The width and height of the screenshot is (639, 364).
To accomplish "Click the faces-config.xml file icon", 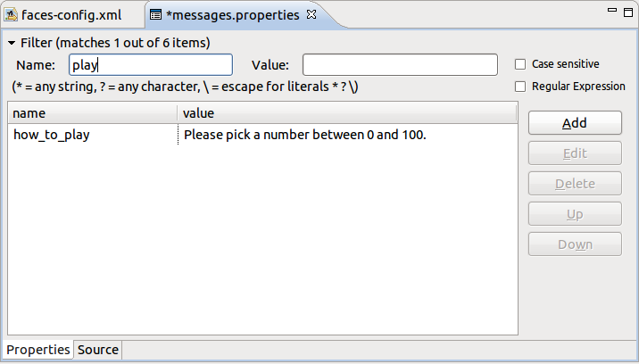I will pyautogui.click(x=12, y=16).
